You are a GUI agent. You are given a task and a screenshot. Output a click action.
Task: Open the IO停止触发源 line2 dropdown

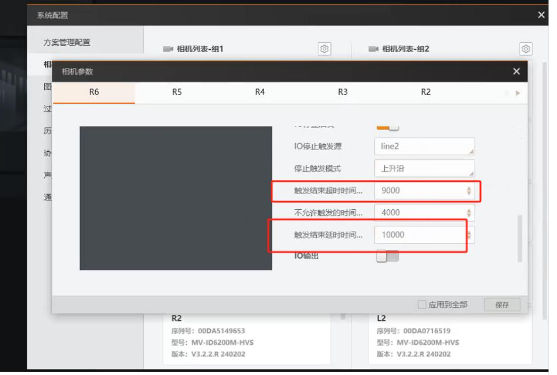(x=424, y=146)
